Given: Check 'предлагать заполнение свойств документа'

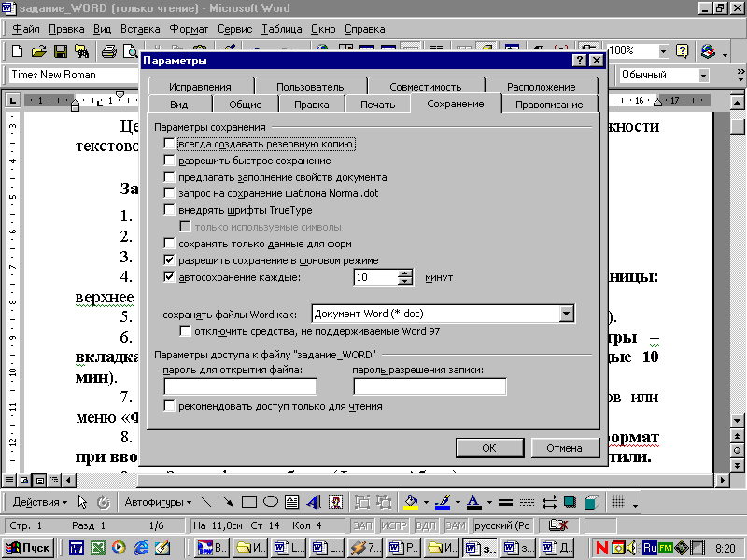Looking at the screenshot, I should (x=169, y=176).
